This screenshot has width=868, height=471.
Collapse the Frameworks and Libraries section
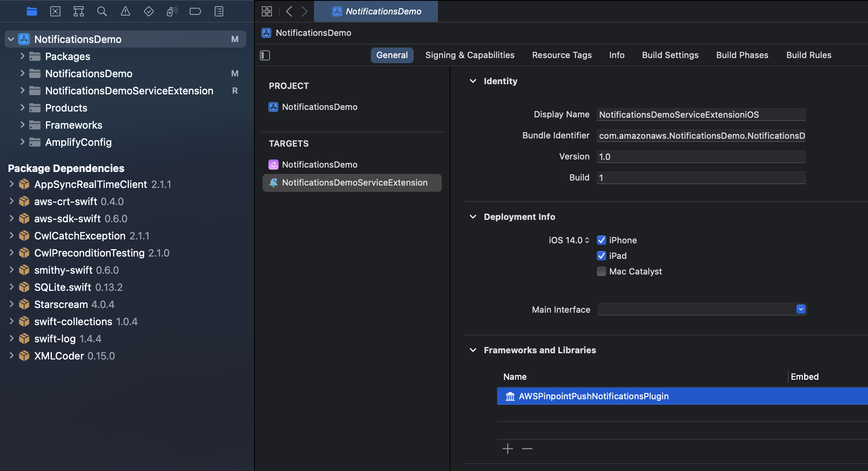(x=473, y=350)
